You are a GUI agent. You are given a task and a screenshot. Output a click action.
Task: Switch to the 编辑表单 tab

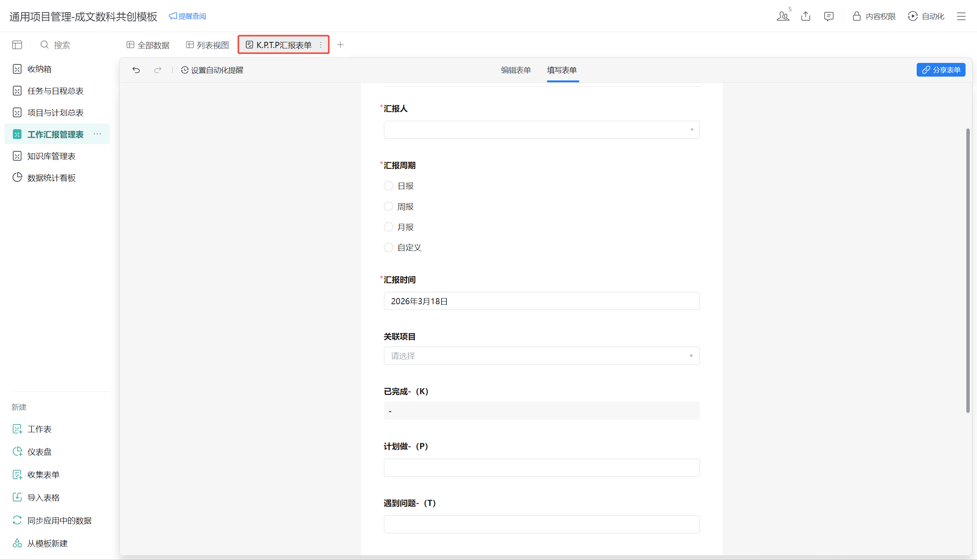click(x=516, y=70)
